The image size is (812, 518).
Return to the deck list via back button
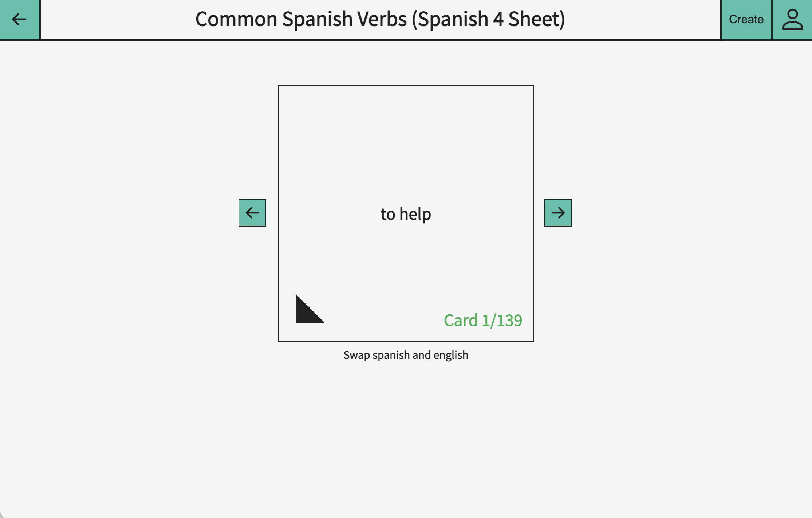pos(19,20)
